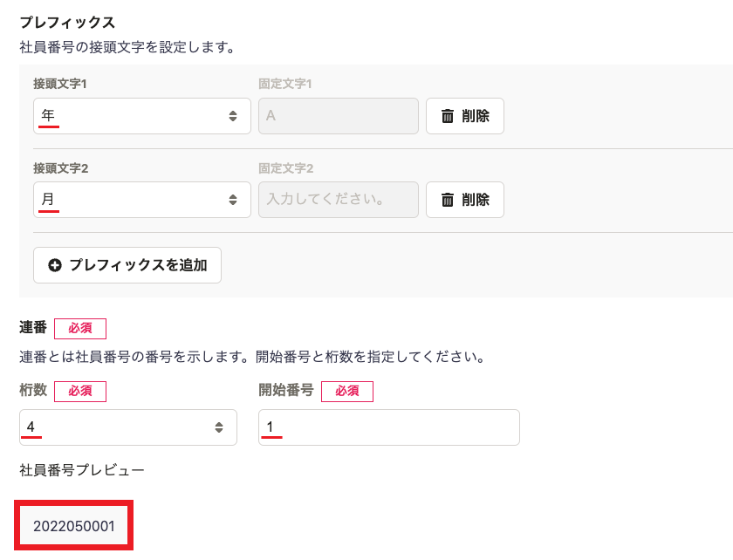
Task: Click the up-down arrows in 接頭文字1 select
Action: point(233,116)
